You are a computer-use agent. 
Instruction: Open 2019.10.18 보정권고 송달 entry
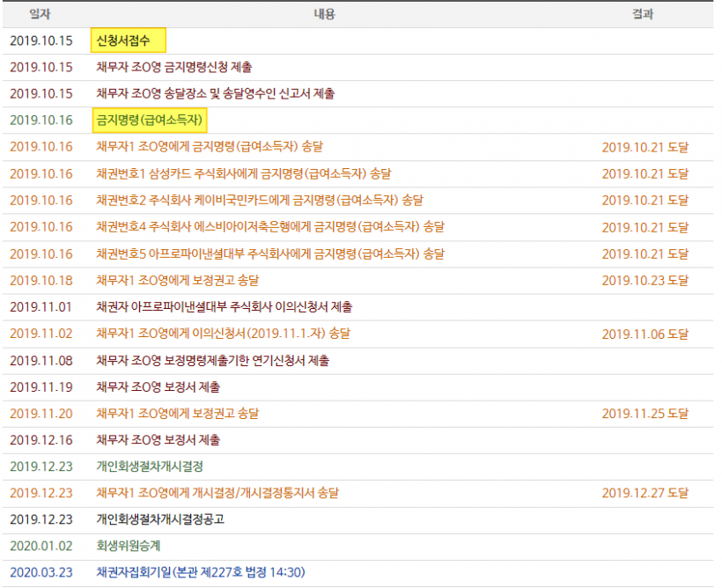177,280
